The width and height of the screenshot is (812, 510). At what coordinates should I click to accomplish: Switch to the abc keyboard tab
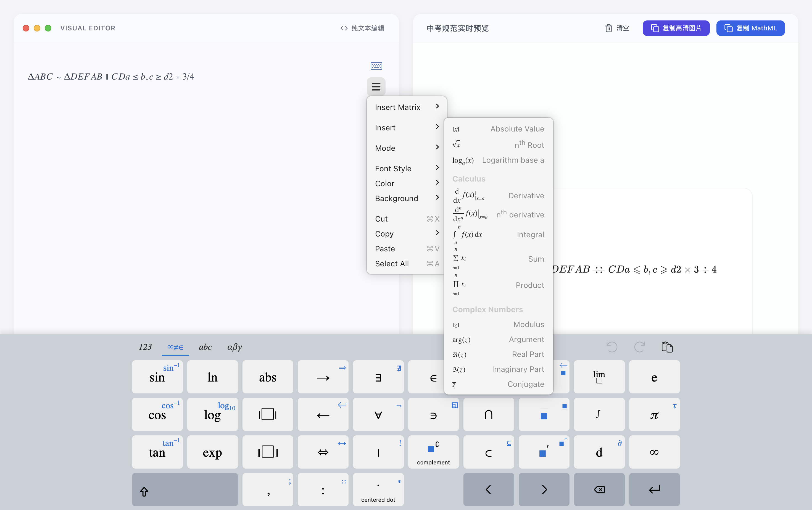[205, 347]
